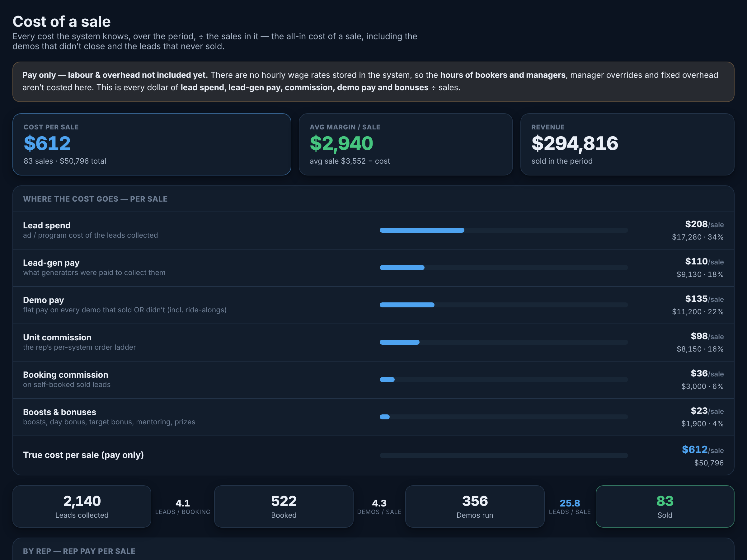Click the 4.3 Demos / Sale ratio
Viewport: 747px width, 560px height.
point(379,507)
